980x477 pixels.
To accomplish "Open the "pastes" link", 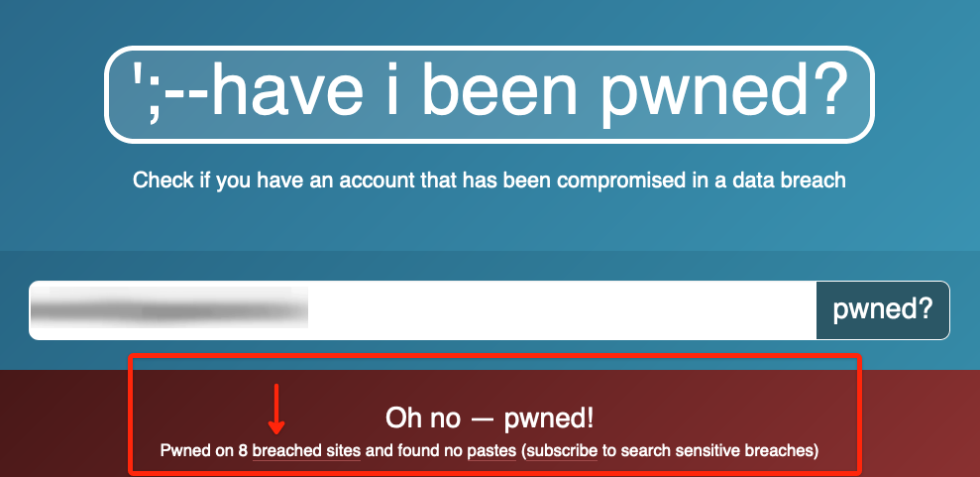I will pos(491,451).
